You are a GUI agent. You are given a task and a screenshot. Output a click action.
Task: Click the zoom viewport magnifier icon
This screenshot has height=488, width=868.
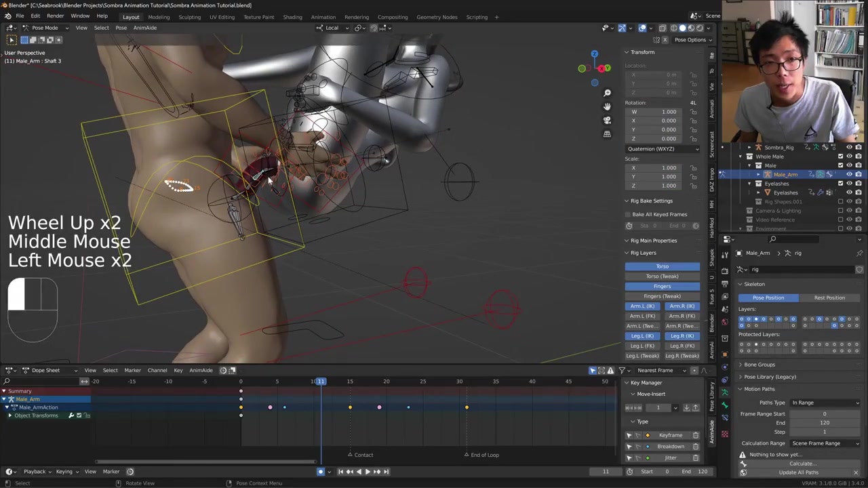[607, 93]
